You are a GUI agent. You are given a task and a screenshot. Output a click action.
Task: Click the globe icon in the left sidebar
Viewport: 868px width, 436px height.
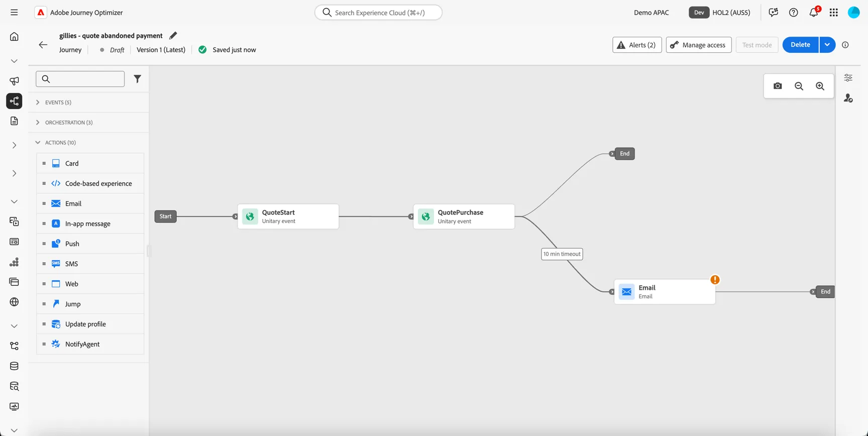14,302
